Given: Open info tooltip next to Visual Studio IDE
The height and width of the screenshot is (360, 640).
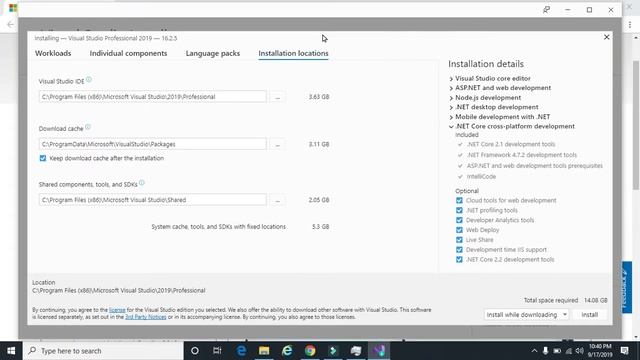Looking at the screenshot, I should (x=89, y=80).
